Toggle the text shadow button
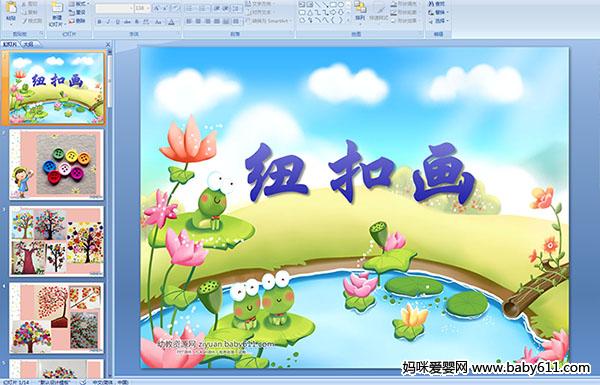This screenshot has width=600, height=385. coord(137,22)
